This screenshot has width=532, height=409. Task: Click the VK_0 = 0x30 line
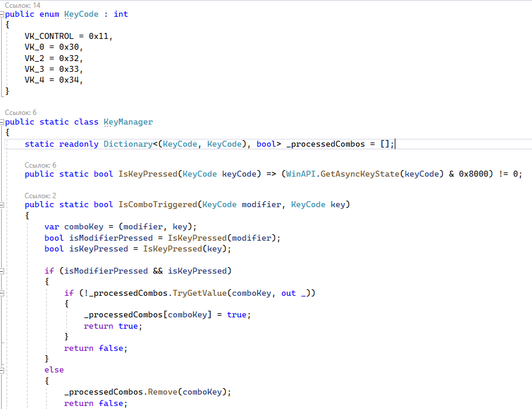click(x=54, y=47)
